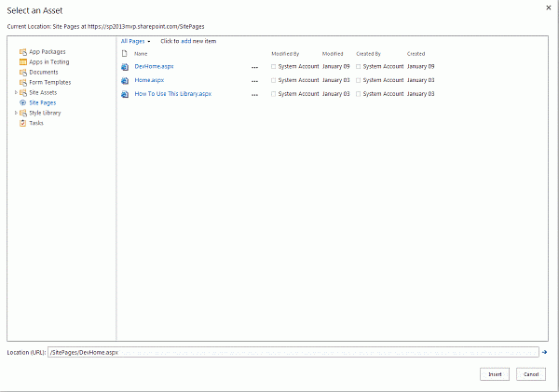This screenshot has height=392, width=559.
Task: Open the Home.aspx link
Action: (x=149, y=80)
